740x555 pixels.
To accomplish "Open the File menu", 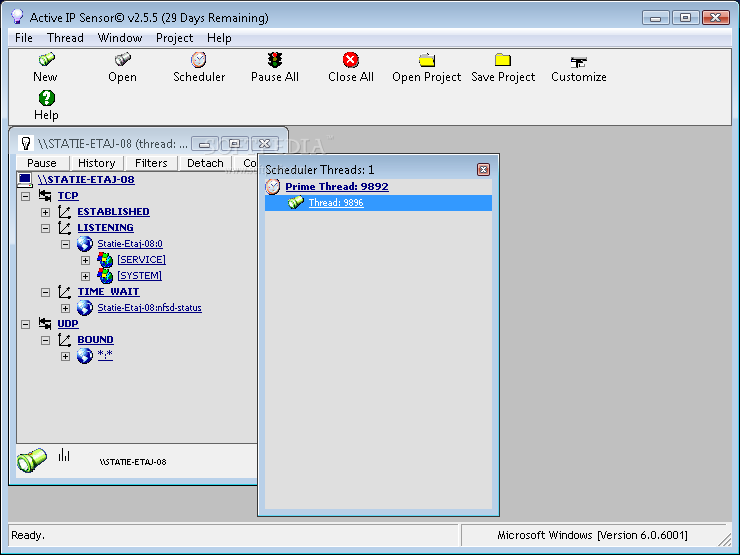I will click(x=24, y=38).
